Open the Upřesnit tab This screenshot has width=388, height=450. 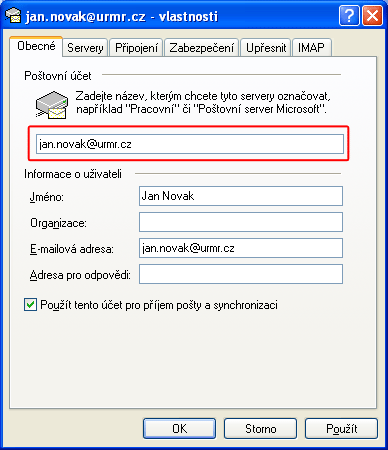(266, 48)
